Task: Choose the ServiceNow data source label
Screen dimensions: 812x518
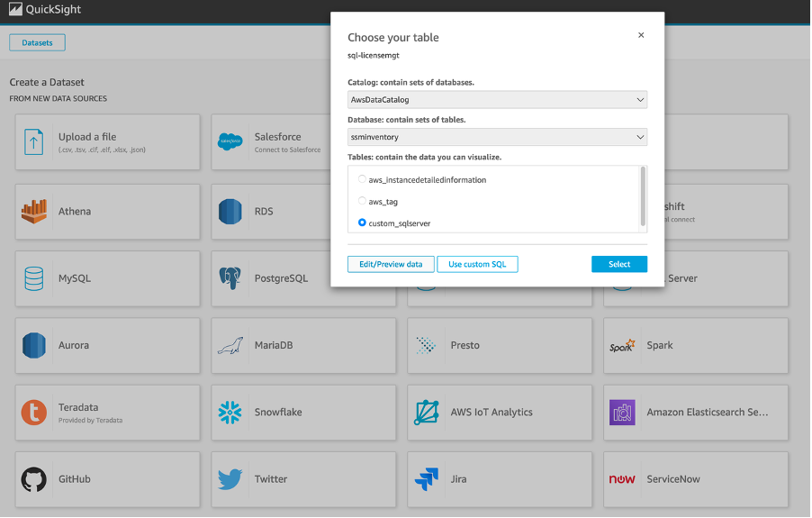Action: point(673,479)
